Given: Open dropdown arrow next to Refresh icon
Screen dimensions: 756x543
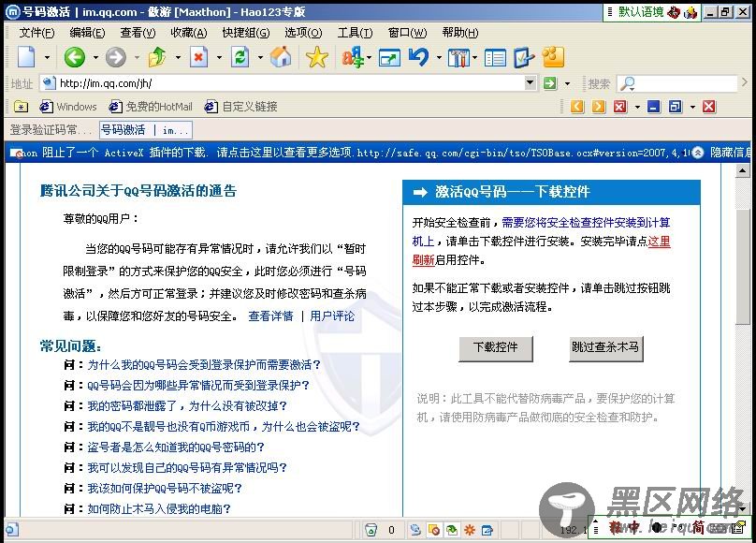Looking at the screenshot, I should coord(260,57).
